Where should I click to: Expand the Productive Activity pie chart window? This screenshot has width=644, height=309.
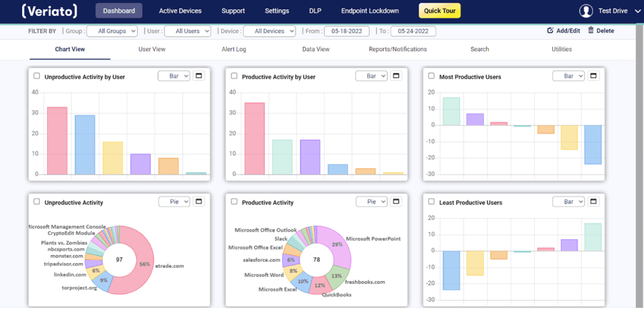click(396, 202)
